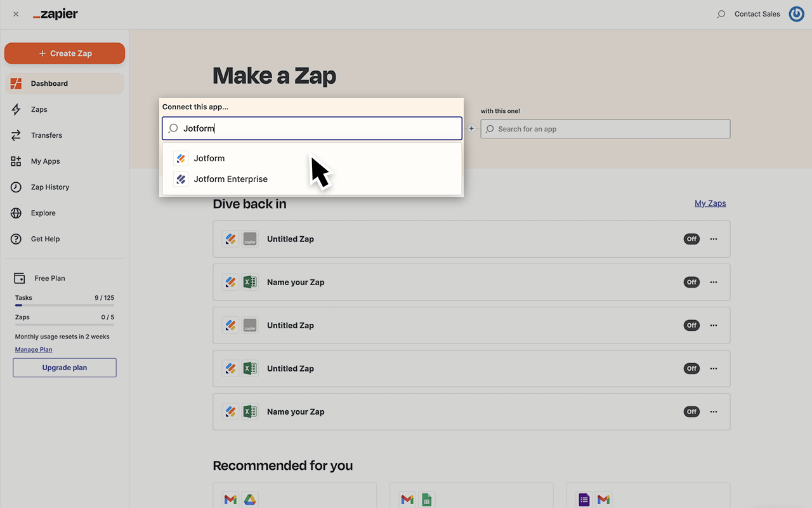Click the search magnifier icon near Contact Sales
Viewport: 812px width, 508px height.
[x=721, y=13]
